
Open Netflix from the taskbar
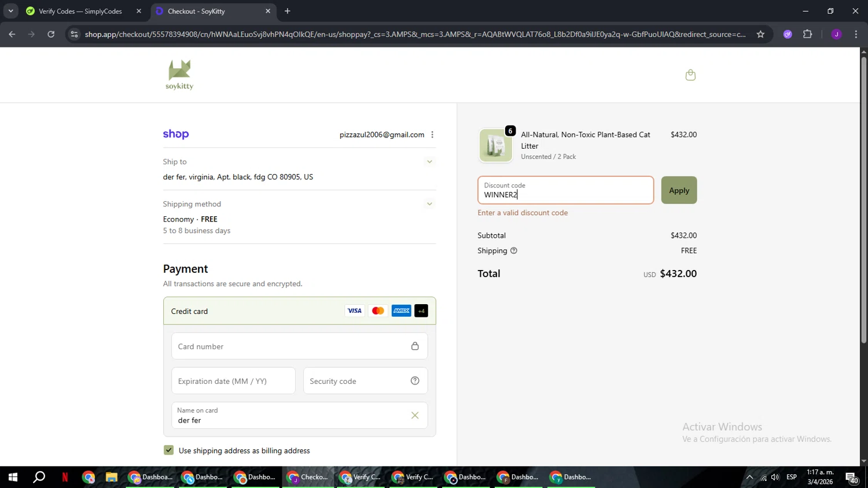pyautogui.click(x=65, y=477)
